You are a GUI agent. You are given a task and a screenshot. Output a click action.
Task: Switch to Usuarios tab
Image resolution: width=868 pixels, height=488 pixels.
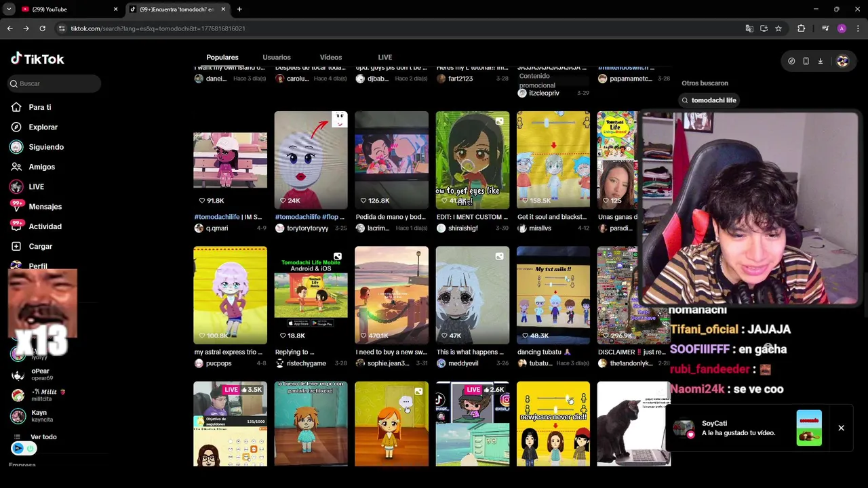(277, 58)
